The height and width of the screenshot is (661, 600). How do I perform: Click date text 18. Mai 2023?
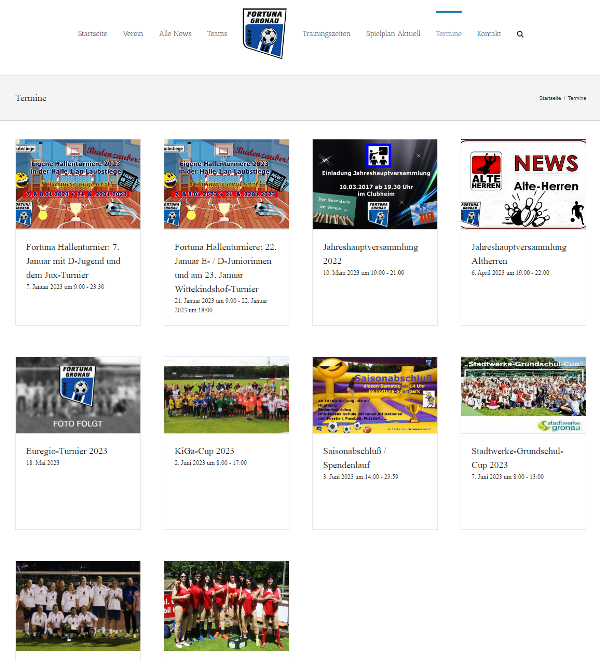(43, 463)
